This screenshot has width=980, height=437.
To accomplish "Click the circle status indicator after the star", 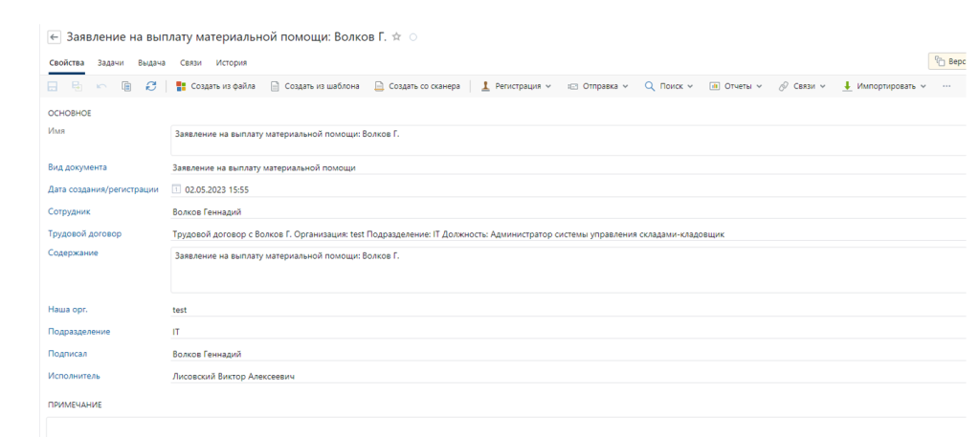I will click(412, 37).
